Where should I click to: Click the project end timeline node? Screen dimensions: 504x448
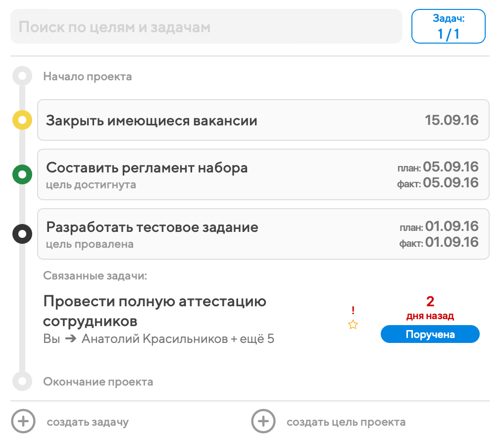22,382
